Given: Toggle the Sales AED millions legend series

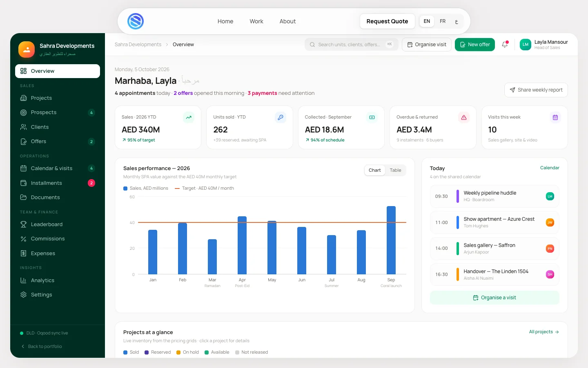Looking at the screenshot, I should pos(146,188).
